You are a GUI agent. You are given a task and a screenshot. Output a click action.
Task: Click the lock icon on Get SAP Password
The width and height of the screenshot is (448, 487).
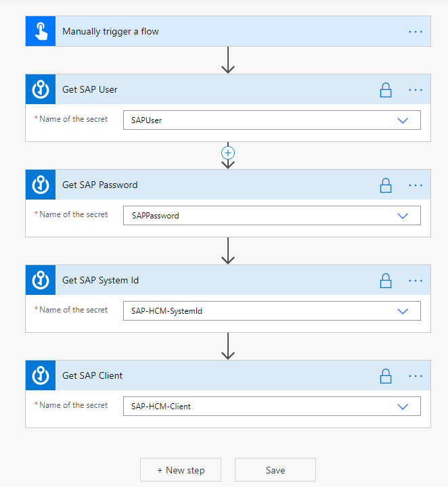tap(386, 185)
